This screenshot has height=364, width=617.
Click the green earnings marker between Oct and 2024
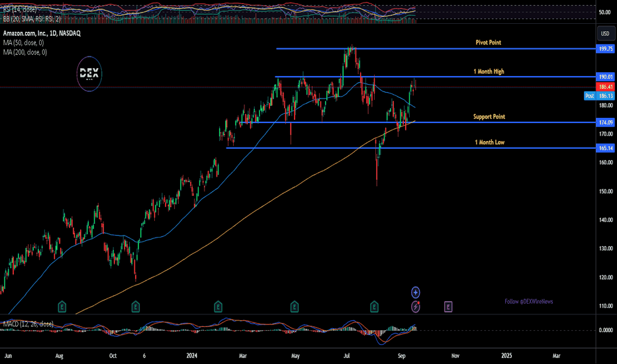(135, 306)
